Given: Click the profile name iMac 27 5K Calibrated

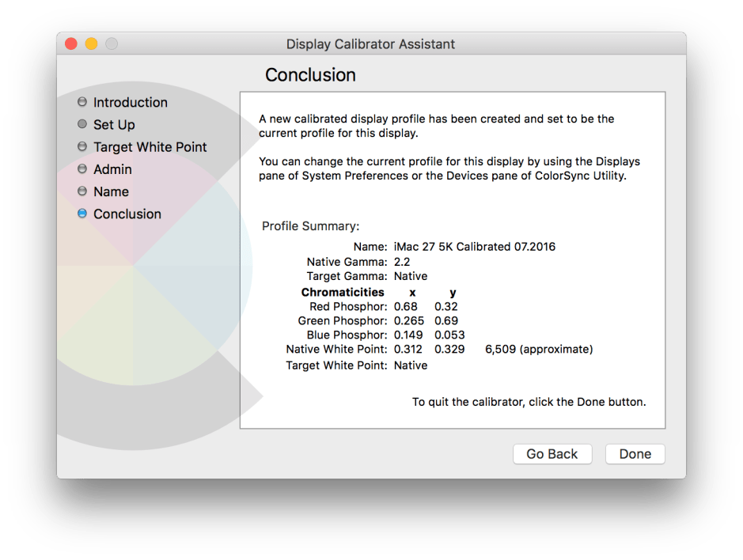Looking at the screenshot, I should point(474,246).
